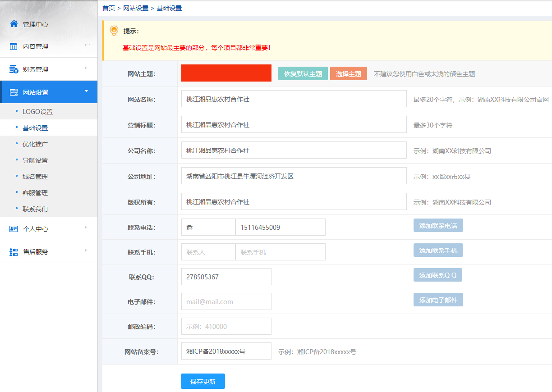Expand the 售后服务 menu arrow
Viewport: 552px width, 392px height.
[86, 250]
